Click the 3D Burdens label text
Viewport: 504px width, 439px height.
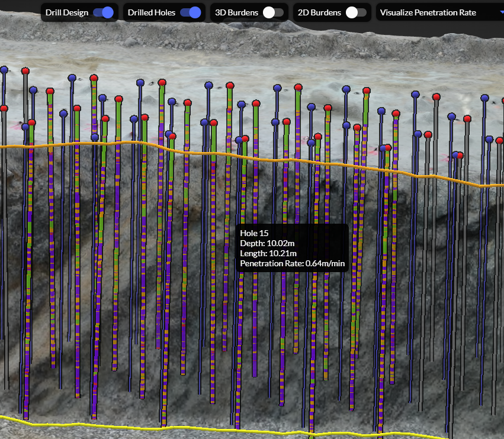(236, 12)
